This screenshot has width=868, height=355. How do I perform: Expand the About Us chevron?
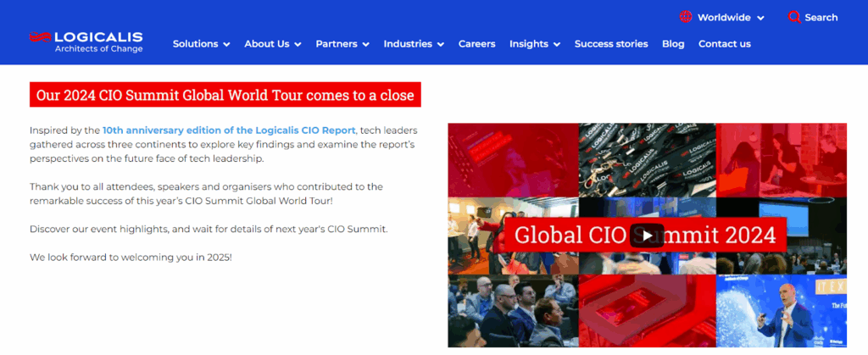(x=298, y=45)
